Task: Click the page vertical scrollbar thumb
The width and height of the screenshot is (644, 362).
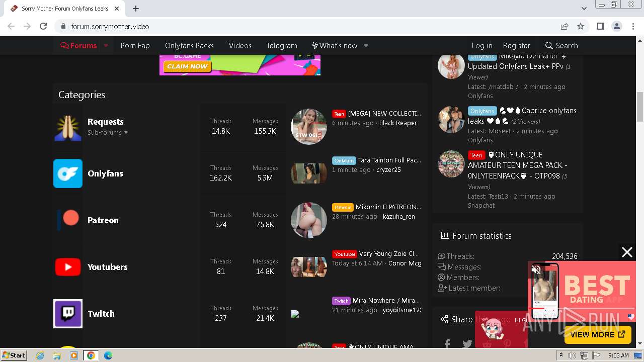Action: [x=640, y=107]
